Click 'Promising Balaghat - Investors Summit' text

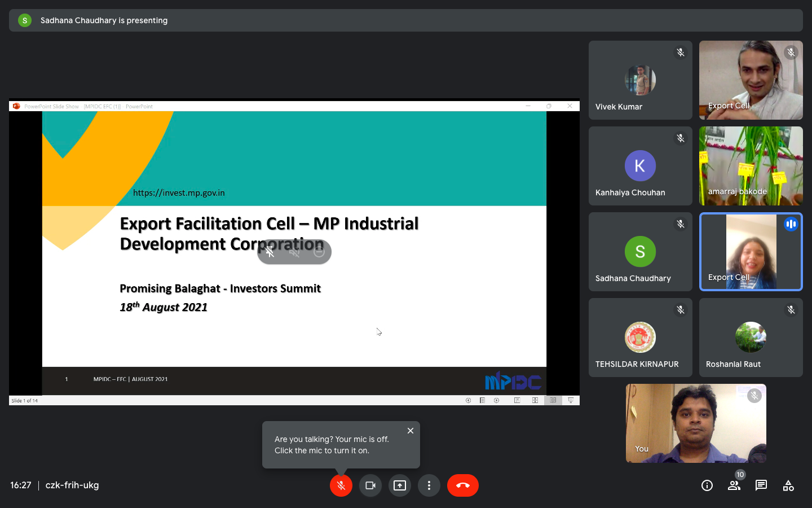(x=220, y=288)
